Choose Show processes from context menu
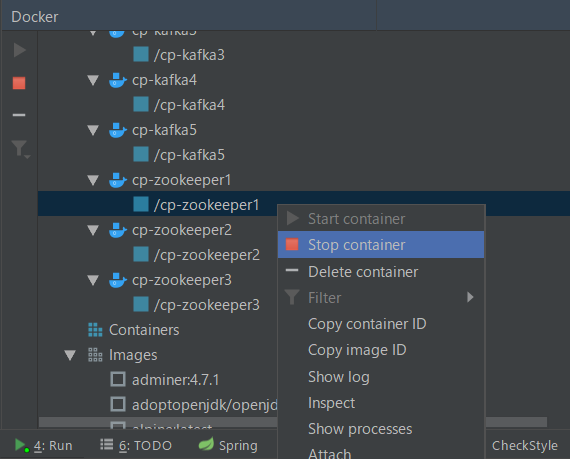The width and height of the screenshot is (570, 459). pyautogui.click(x=381, y=429)
